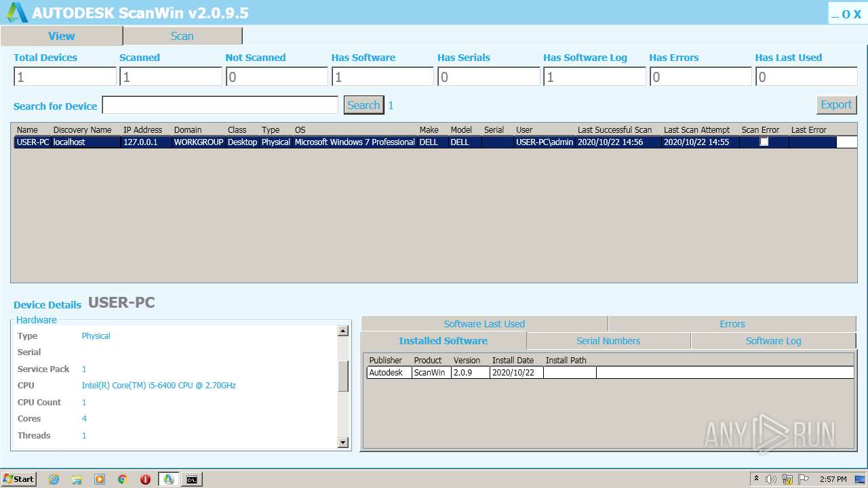Click the Search button
Screen dimensions: 868x488
click(x=363, y=105)
